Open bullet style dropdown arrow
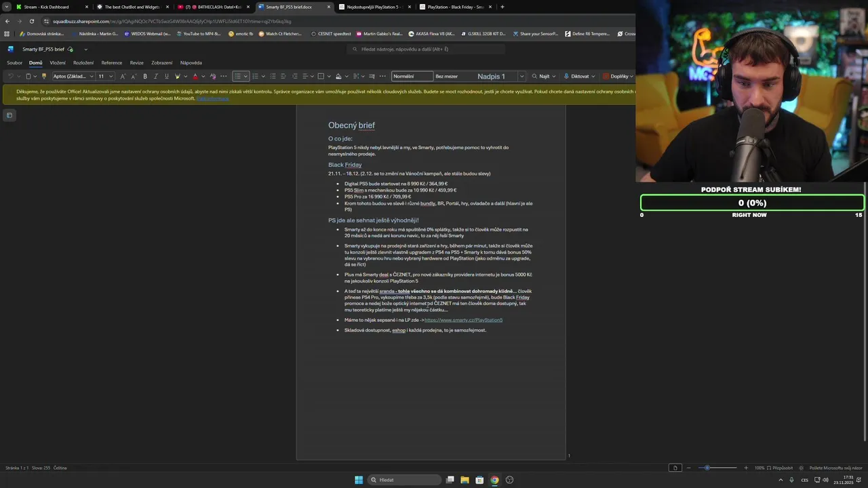 coord(245,76)
